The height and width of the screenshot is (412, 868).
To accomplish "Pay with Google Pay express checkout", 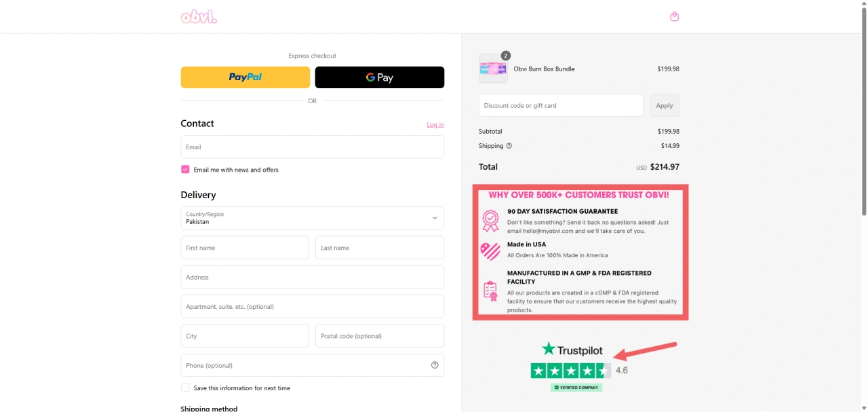I will click(380, 77).
